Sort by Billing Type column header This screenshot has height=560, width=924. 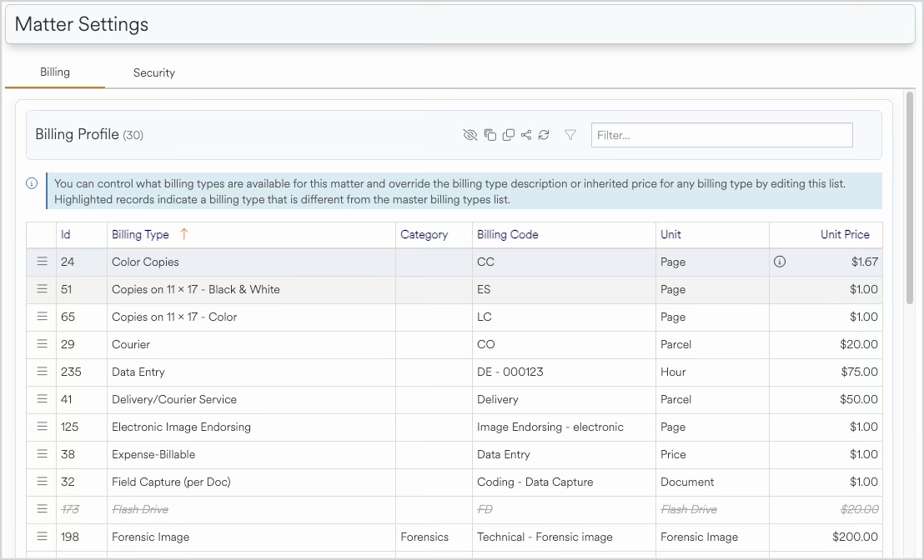click(x=140, y=234)
